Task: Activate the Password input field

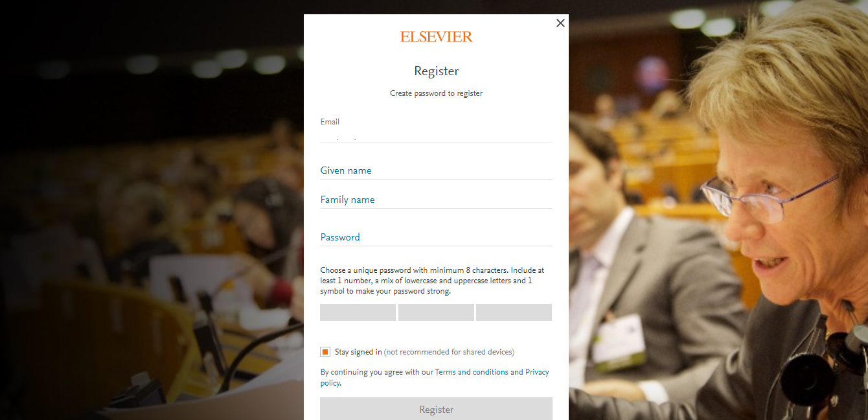Action: tap(436, 237)
